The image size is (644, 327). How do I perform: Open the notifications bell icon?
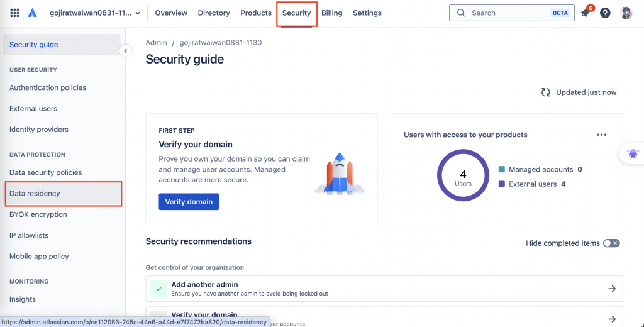coord(586,13)
